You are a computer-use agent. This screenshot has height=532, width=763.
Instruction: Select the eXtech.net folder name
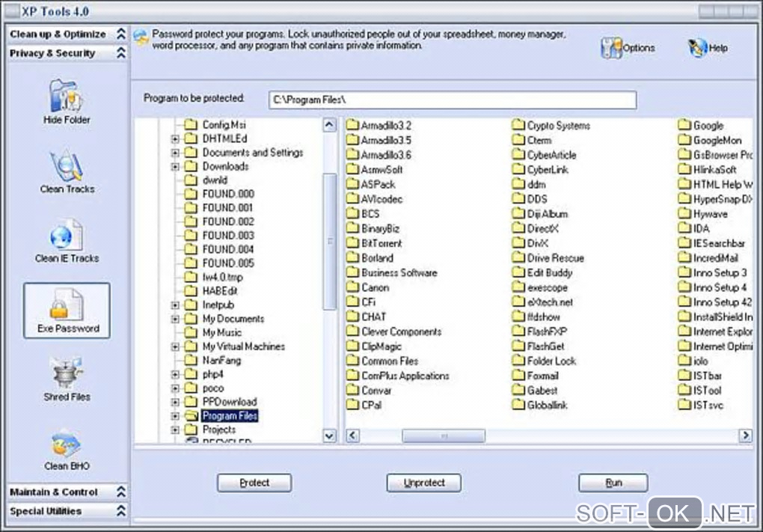tap(550, 302)
